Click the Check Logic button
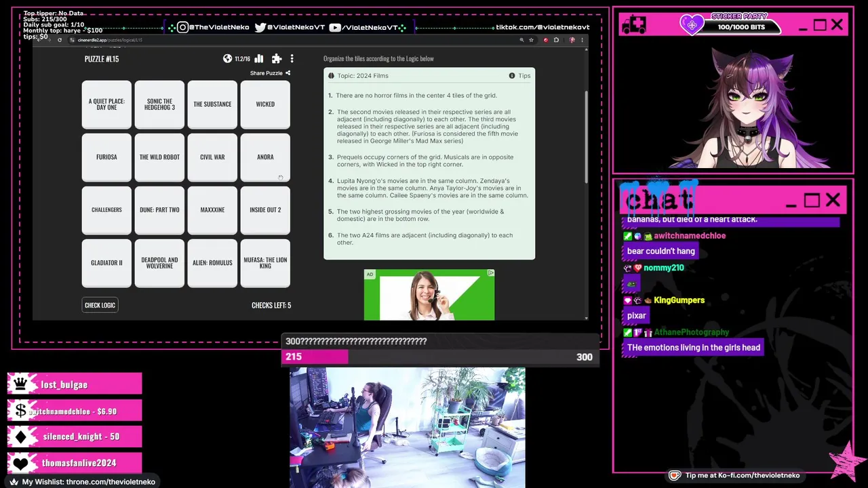The height and width of the screenshot is (488, 868). pyautogui.click(x=100, y=305)
